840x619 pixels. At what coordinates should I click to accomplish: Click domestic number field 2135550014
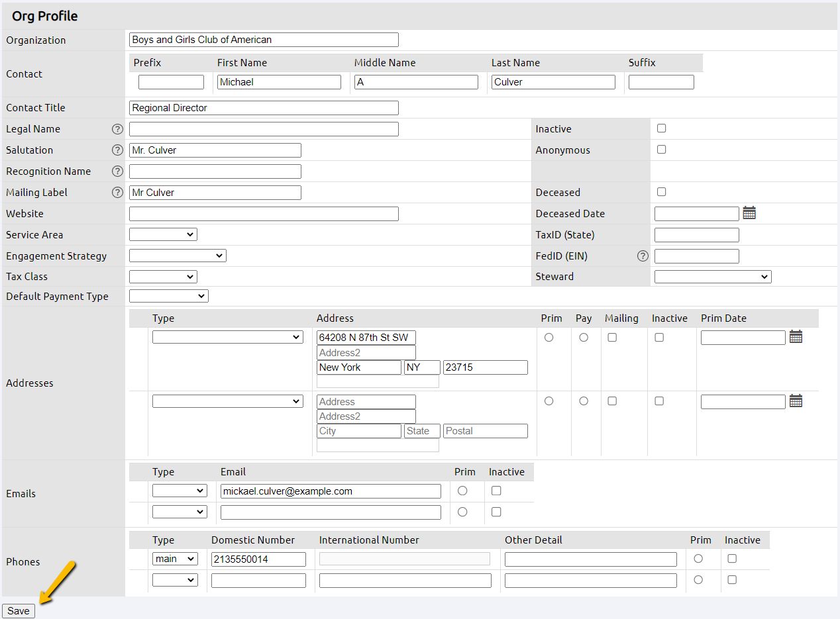(258, 559)
